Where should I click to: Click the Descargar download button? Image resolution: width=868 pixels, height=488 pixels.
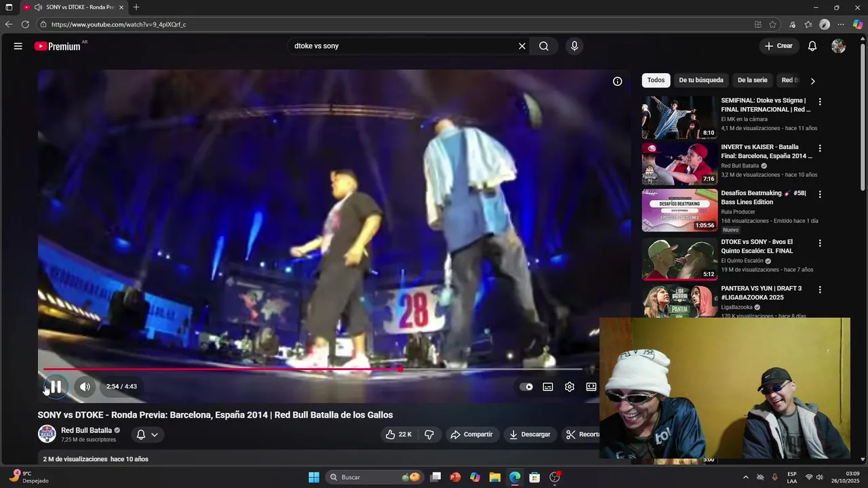530,434
